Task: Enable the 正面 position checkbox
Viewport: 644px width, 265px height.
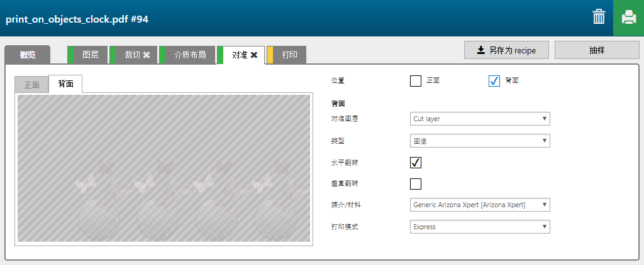Action: (x=416, y=81)
